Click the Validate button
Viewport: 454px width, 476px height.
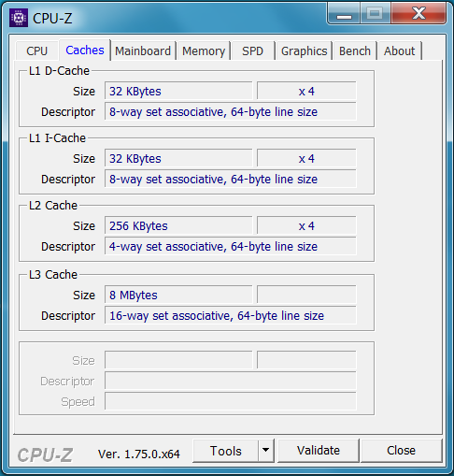[319, 451]
